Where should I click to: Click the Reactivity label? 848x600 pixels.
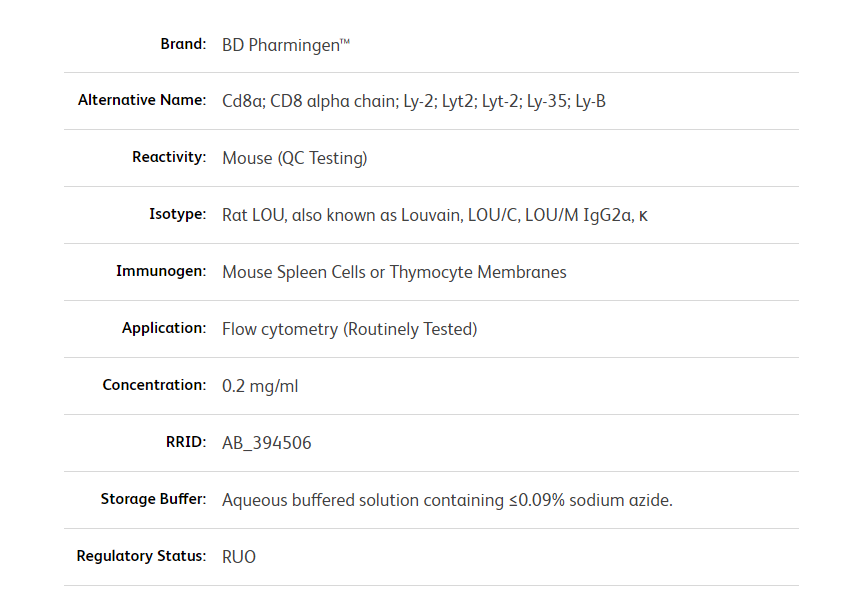169,158
